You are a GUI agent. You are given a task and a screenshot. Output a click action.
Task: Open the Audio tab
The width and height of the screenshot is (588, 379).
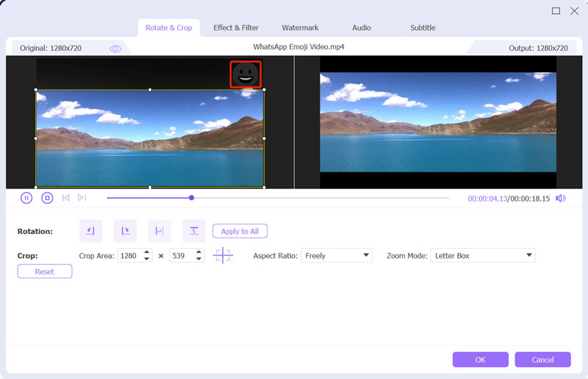coord(362,28)
